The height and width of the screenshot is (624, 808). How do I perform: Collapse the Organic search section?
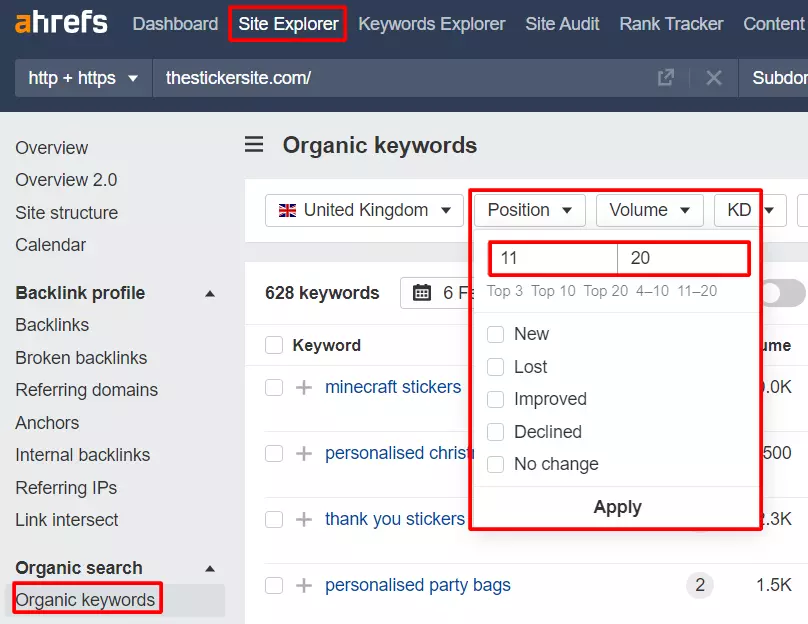(210, 569)
